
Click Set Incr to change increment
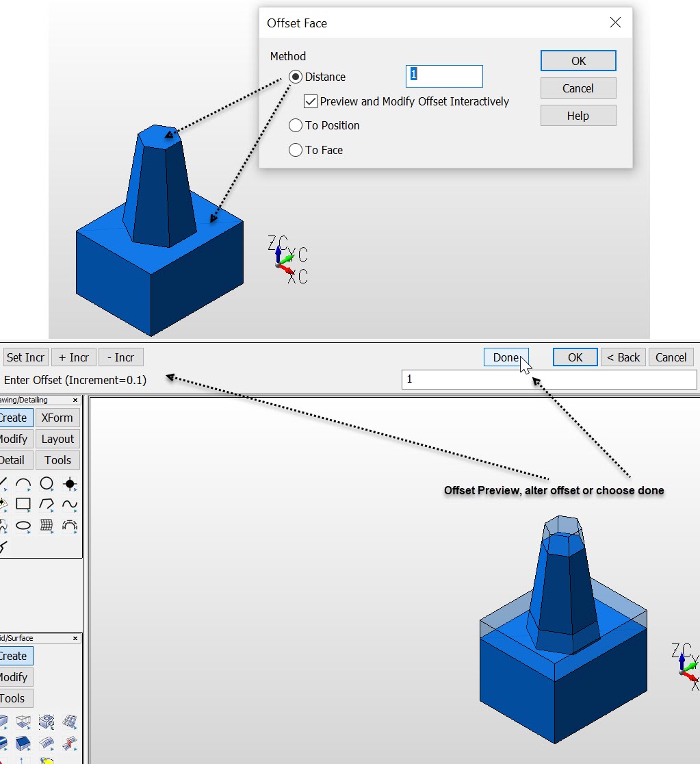[25, 357]
